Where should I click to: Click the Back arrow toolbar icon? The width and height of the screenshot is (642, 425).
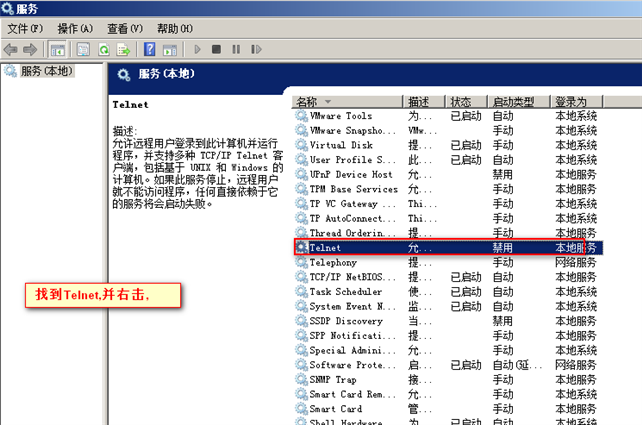point(10,50)
